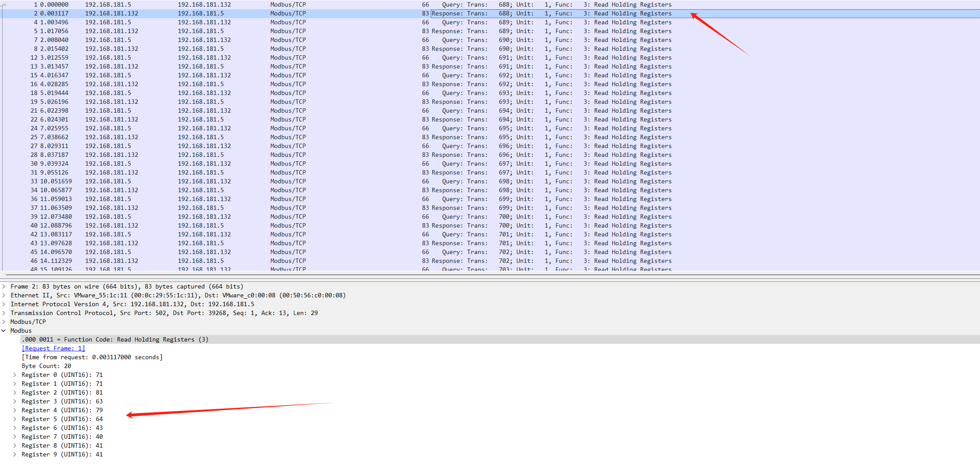
Task: Expand the Modbus/TCP section in details
Action: click(4, 322)
